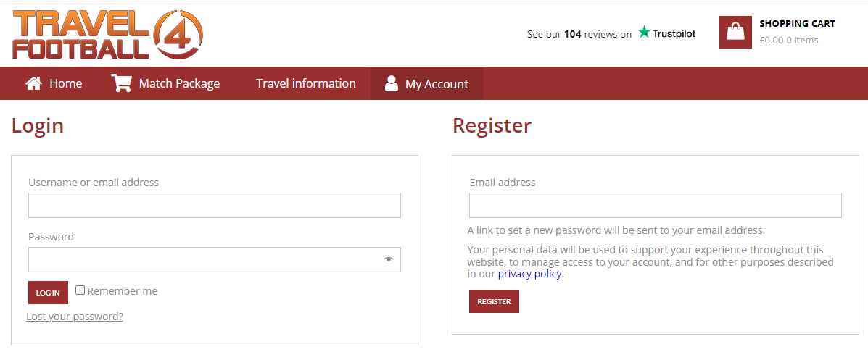Click the Travel 4 Football logo

108,34
